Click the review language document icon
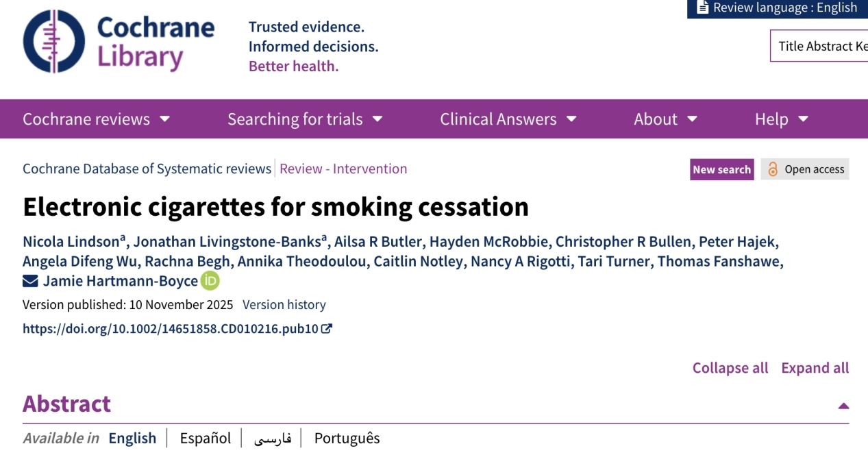 (x=702, y=8)
